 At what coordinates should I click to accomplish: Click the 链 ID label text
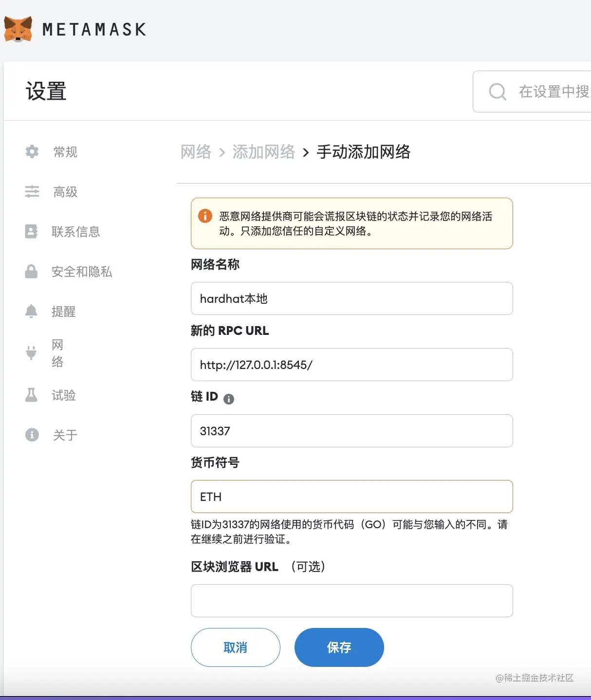204,396
